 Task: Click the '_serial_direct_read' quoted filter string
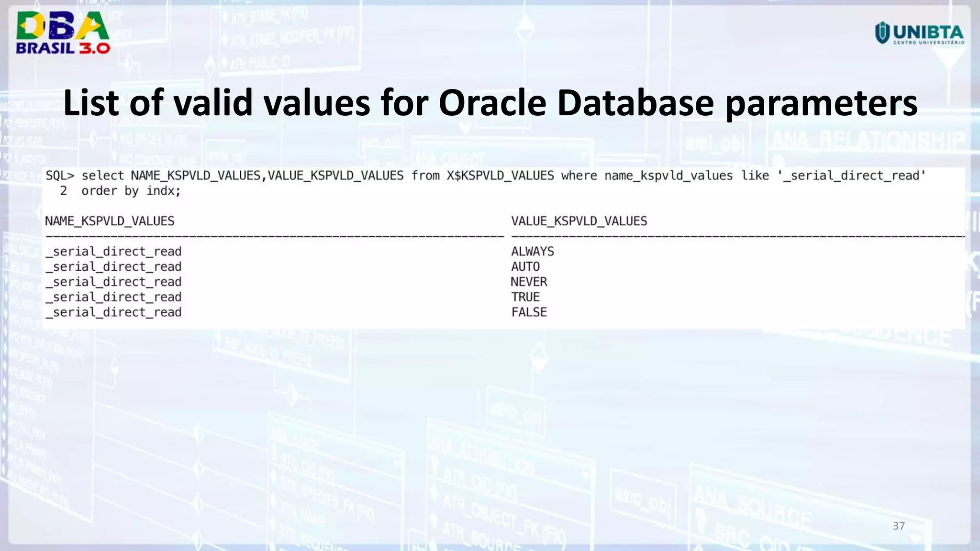pyautogui.click(x=852, y=176)
